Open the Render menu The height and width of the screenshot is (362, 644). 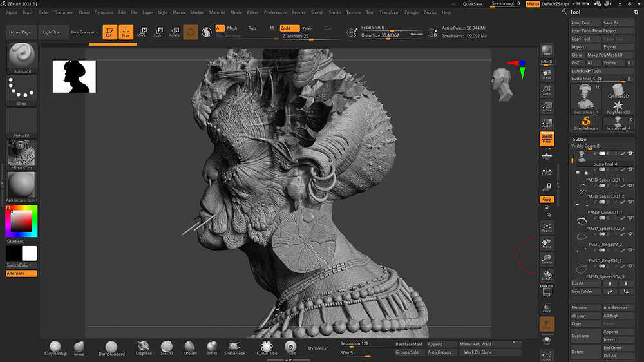pos(299,12)
